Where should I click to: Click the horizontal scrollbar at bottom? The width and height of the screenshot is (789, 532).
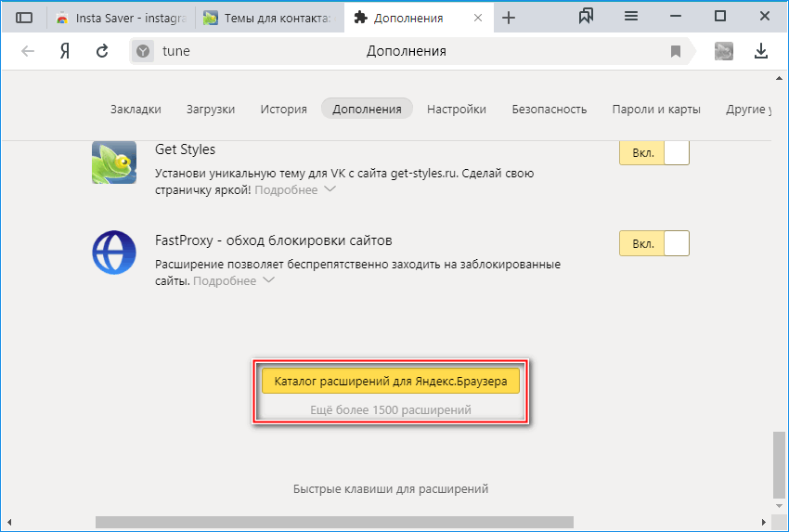(334, 522)
